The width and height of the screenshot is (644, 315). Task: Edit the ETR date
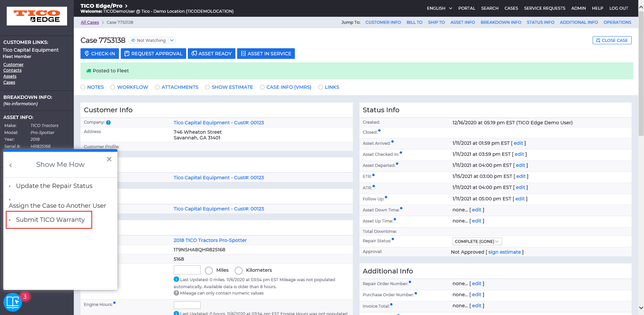[521, 176]
